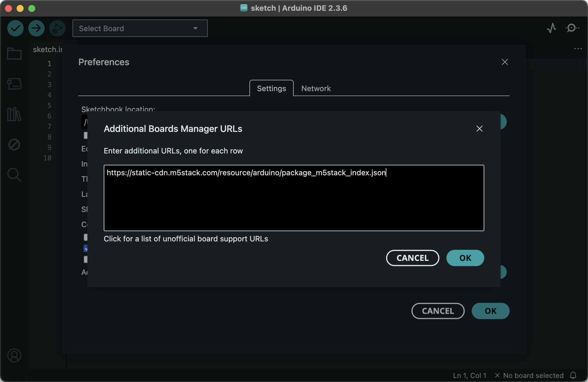Click the Upload arrow button
Image resolution: width=588 pixels, height=382 pixels.
coord(36,28)
